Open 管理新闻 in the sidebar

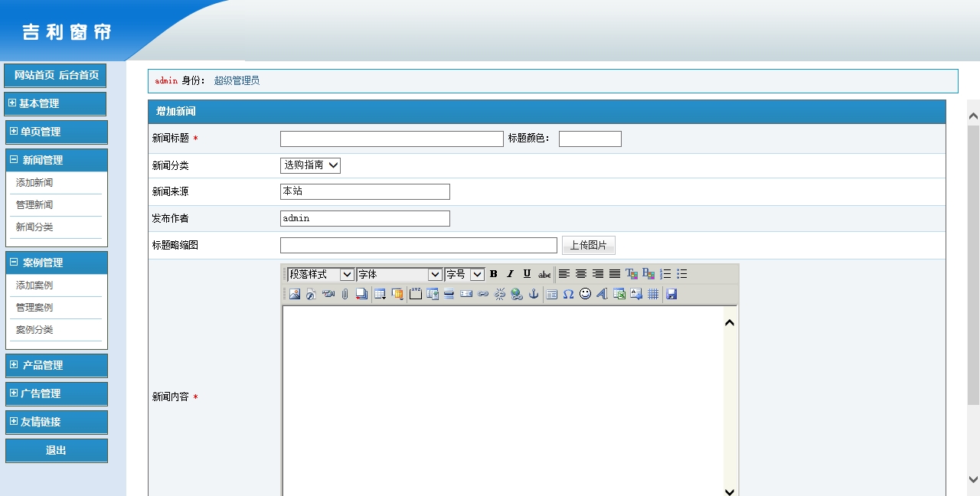click(34, 205)
